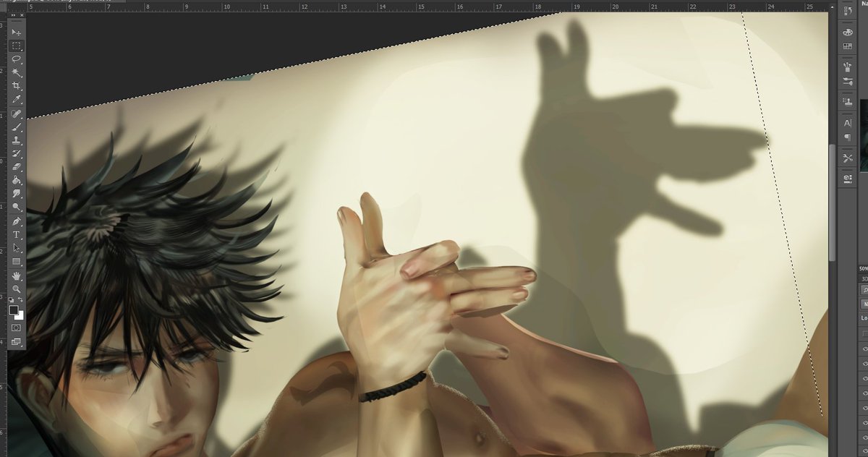Close the tools panel

tap(22, 14)
